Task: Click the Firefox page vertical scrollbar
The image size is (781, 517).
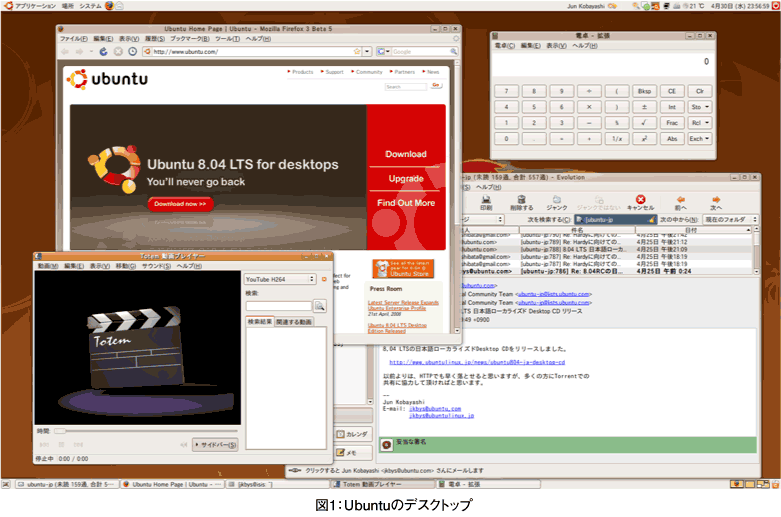Action: (x=457, y=197)
